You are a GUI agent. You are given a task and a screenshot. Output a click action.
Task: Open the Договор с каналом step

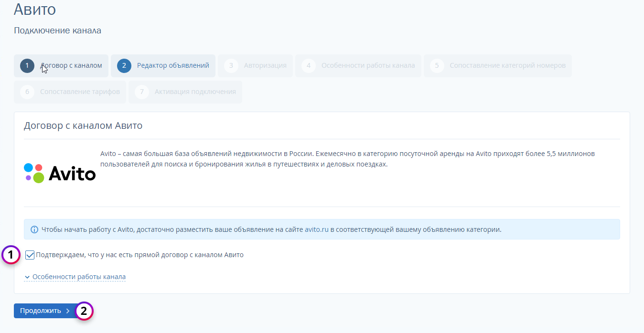(72, 66)
